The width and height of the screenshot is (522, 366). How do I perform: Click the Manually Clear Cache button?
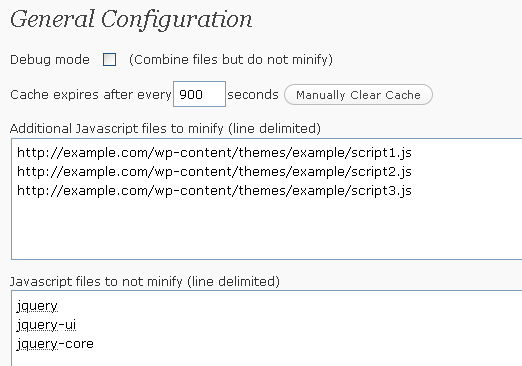click(x=358, y=95)
